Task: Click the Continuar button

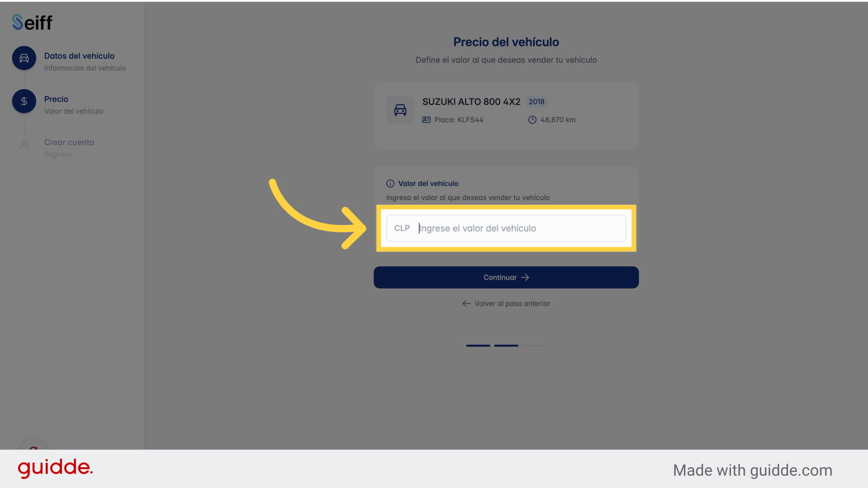Action: [506, 277]
